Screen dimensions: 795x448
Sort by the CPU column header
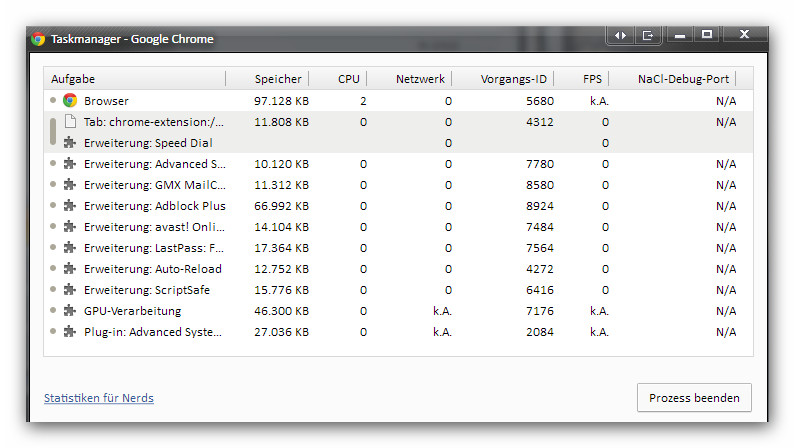click(x=338, y=79)
